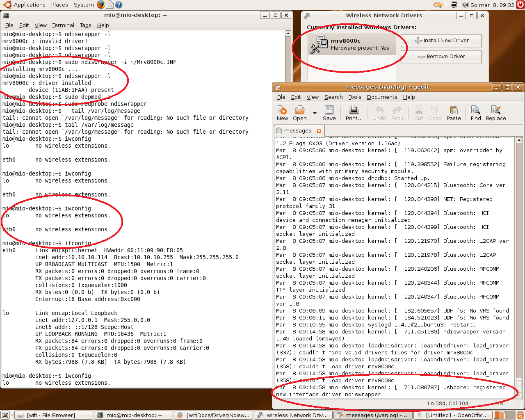Open the Documents menu in gedit
The width and height of the screenshot is (525, 420).
point(382,97)
